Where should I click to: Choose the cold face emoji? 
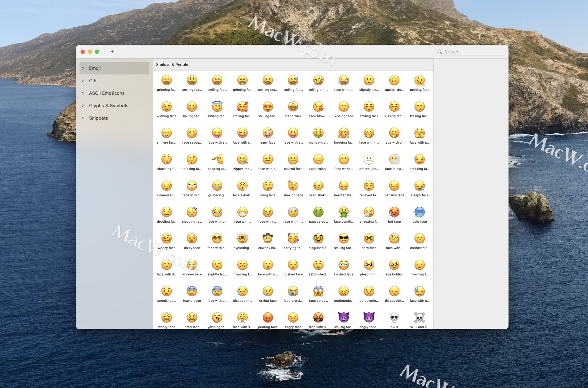click(419, 212)
